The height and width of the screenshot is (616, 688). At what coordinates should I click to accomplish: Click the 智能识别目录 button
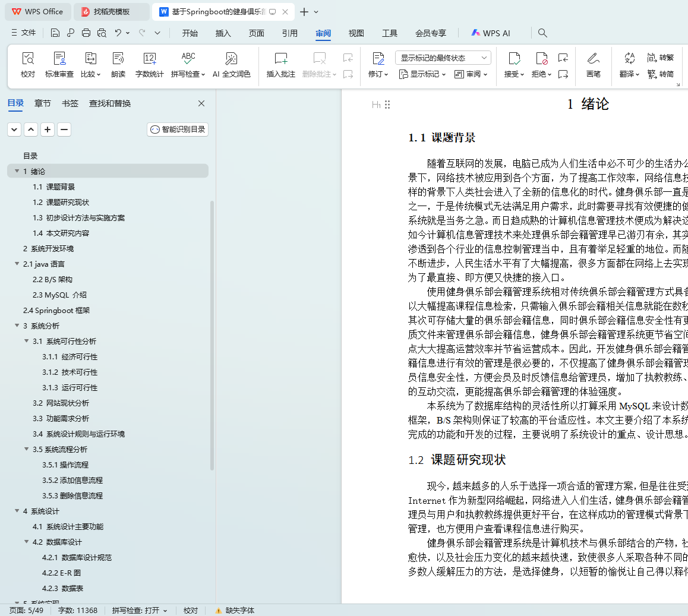click(178, 129)
